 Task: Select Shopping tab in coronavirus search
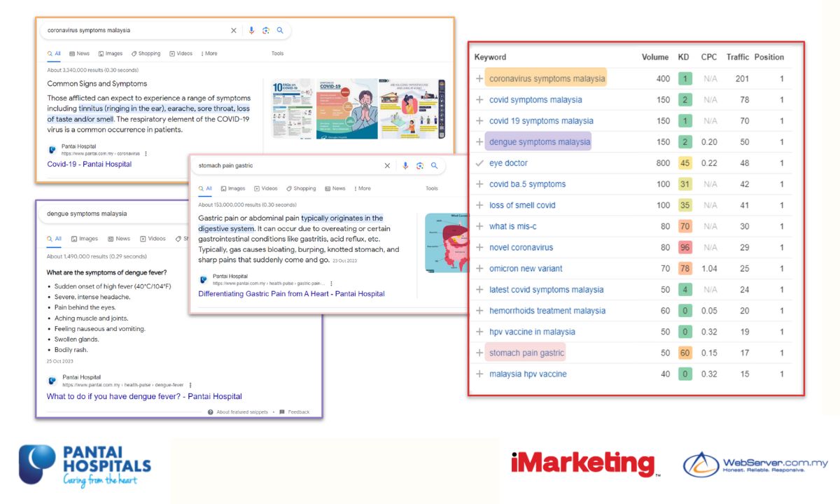pyautogui.click(x=146, y=53)
